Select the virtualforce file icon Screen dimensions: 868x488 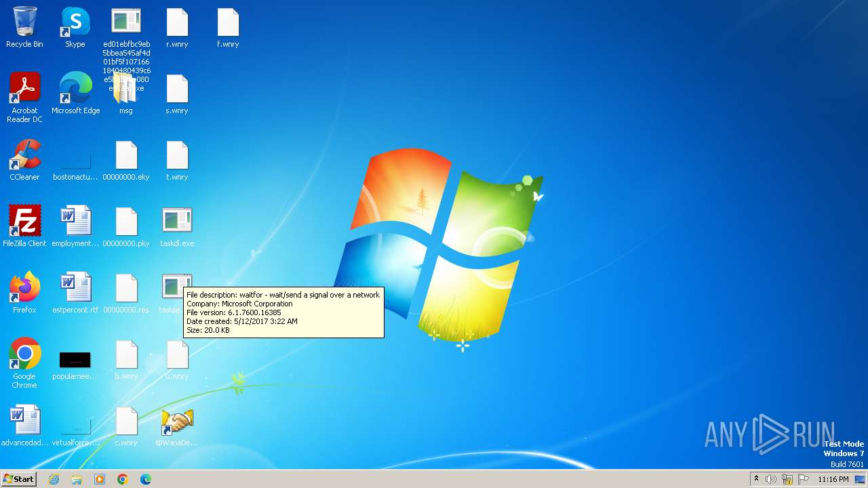pos(75,426)
